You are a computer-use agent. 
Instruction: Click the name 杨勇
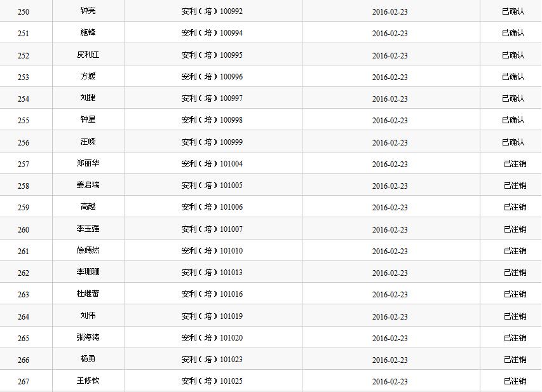click(88, 360)
